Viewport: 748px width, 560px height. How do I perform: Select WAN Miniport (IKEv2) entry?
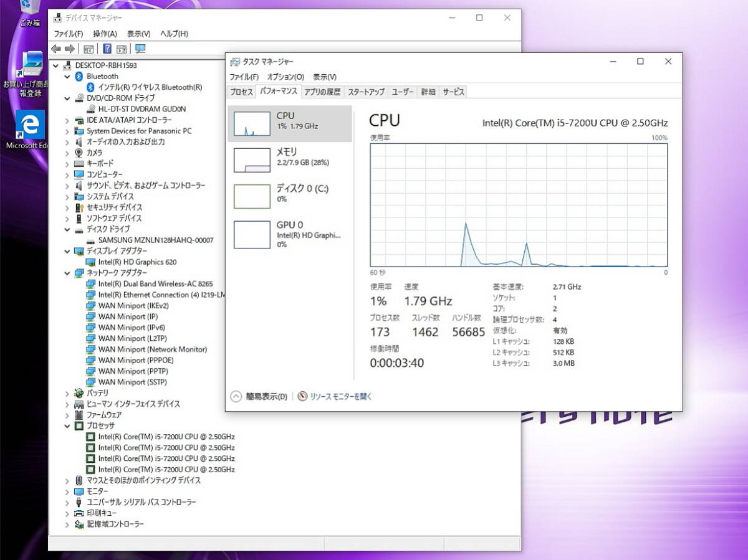click(133, 306)
